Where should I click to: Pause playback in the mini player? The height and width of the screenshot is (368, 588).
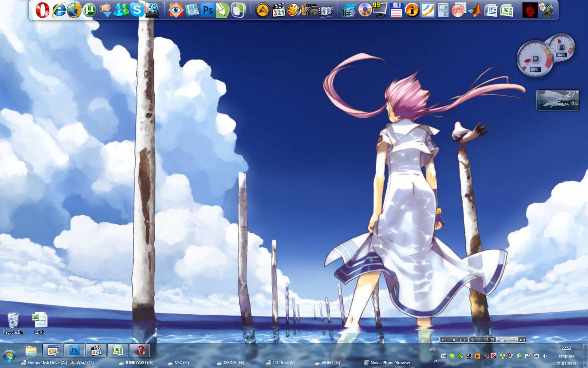click(449, 340)
